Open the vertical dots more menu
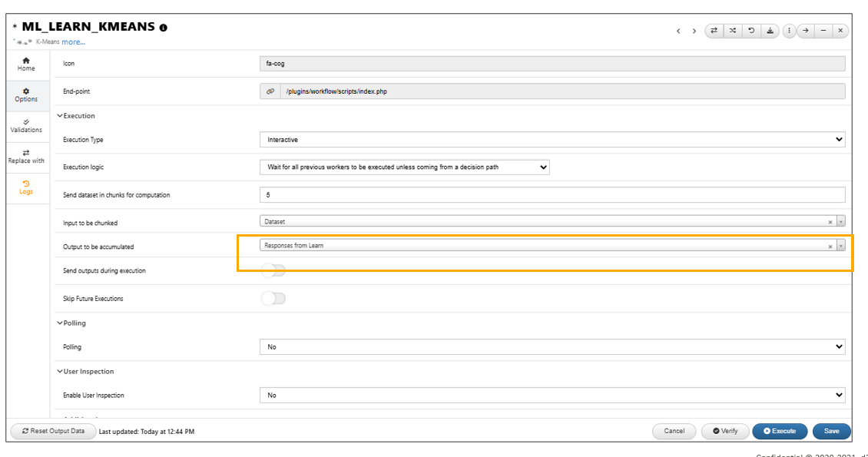868x457 pixels. pos(789,31)
